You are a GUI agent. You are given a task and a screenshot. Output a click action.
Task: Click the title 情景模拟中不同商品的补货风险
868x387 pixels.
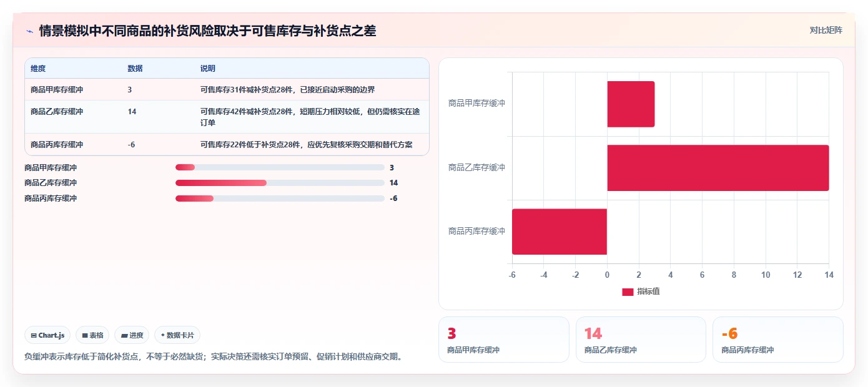click(x=207, y=31)
